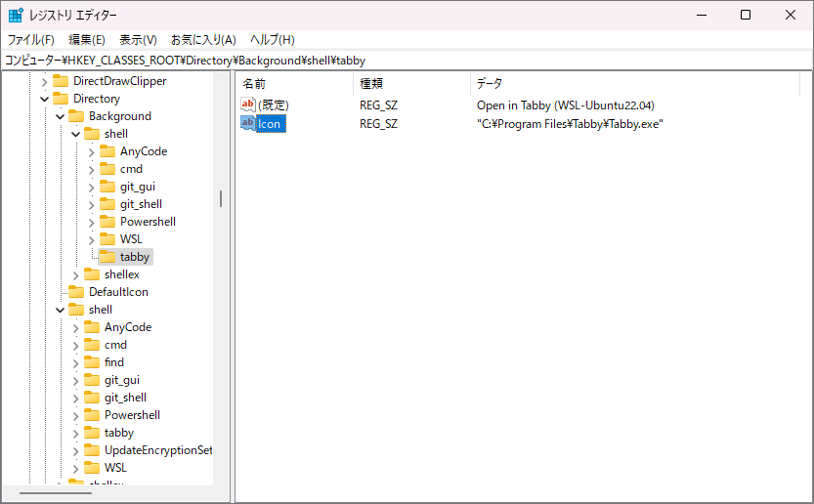
Task: Collapse the Directory key
Action: coord(45,99)
